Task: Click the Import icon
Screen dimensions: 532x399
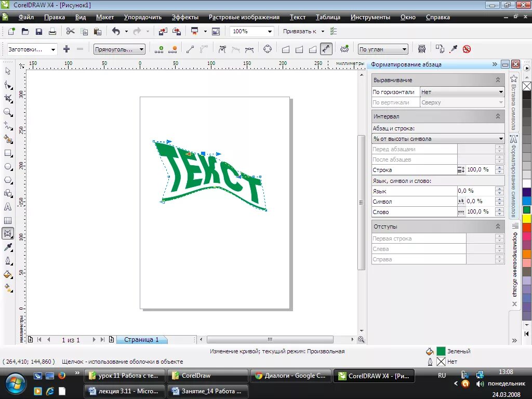Action: 163,31
